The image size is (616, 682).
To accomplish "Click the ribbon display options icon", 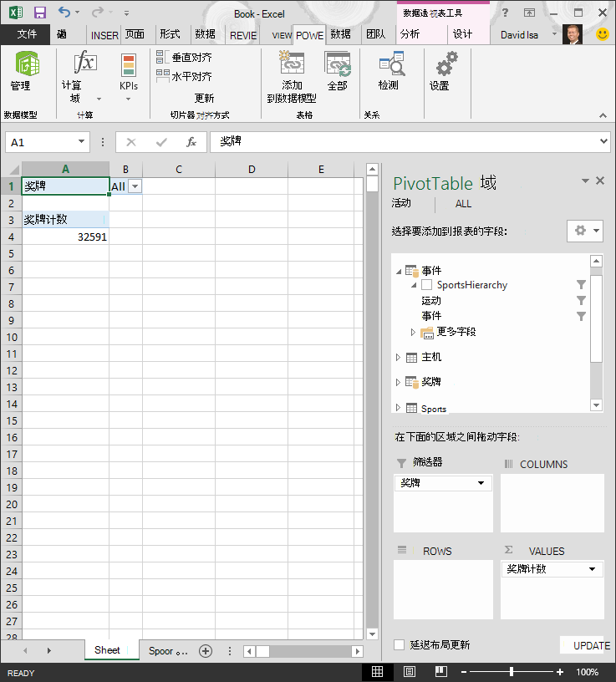I will [529, 13].
